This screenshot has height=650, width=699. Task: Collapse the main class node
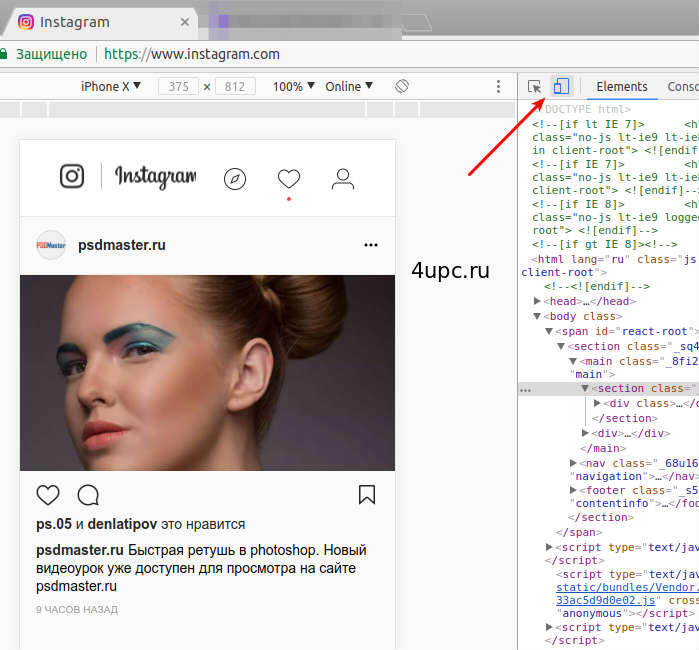[573, 361]
